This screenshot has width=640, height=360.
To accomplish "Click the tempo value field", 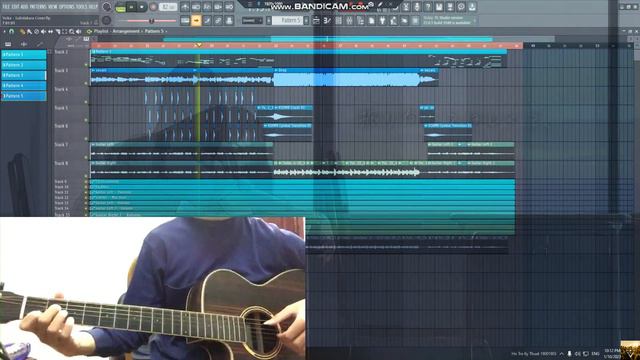I will coord(168,7).
